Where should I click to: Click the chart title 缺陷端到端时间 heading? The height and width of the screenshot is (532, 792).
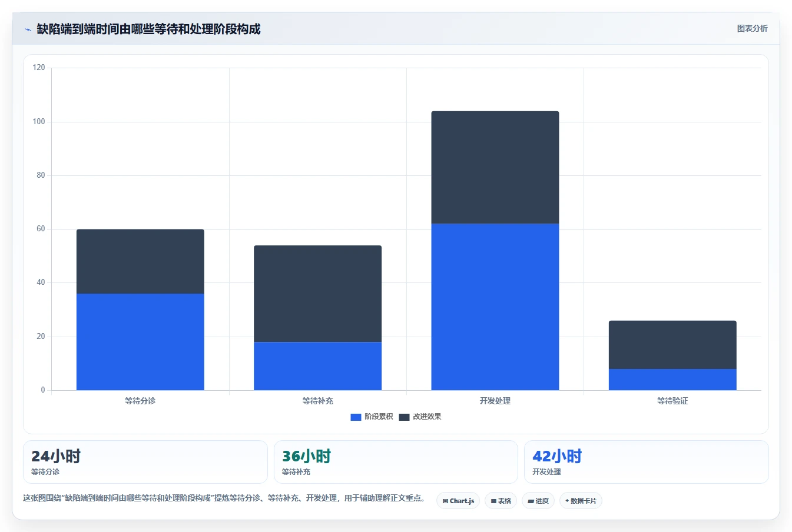(148, 29)
